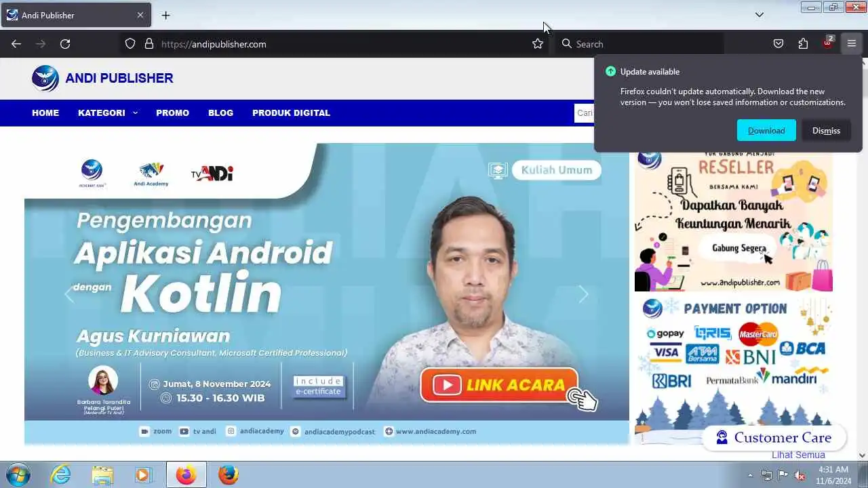Open the tracking protection shield icon
The width and height of the screenshot is (868, 488).
coord(130,44)
